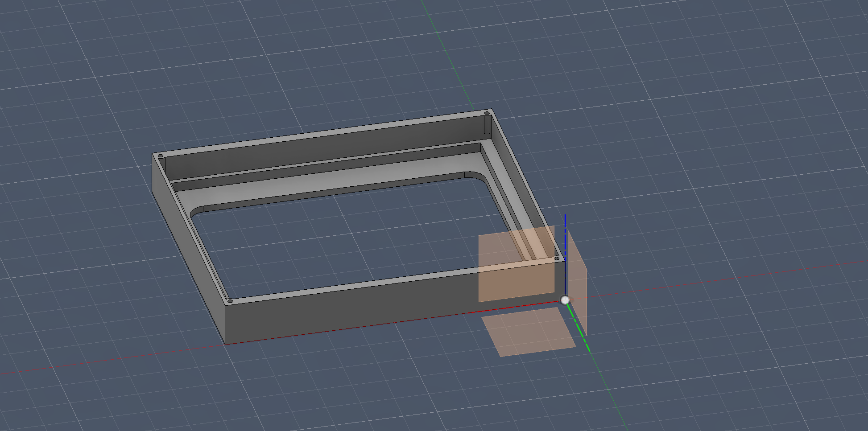
Task: Select the screw hole at back-left corner
Action: tap(161, 156)
